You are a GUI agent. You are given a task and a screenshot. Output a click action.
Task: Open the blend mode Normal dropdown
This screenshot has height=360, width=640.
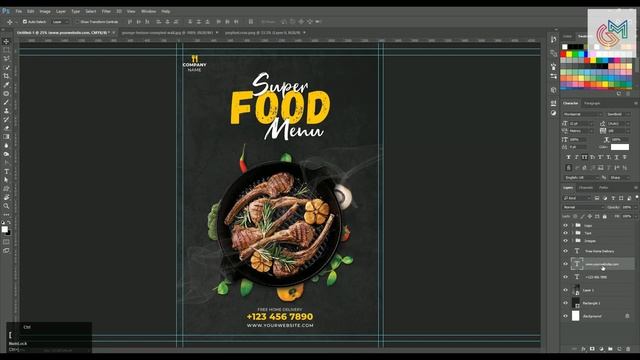tap(583, 207)
